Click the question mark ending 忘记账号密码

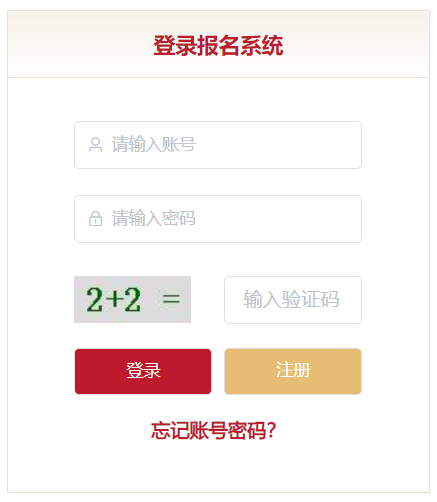pos(272,430)
